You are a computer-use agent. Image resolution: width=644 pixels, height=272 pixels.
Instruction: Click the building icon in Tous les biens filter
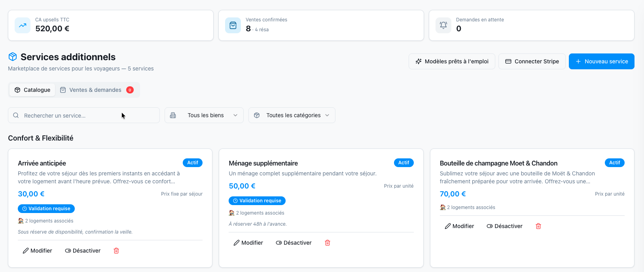173,115
